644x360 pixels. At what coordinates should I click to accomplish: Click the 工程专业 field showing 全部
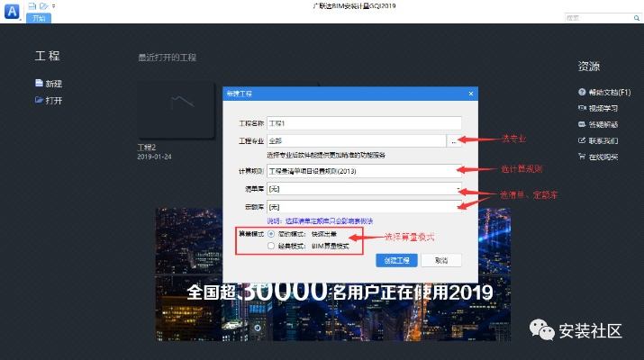tap(357, 140)
